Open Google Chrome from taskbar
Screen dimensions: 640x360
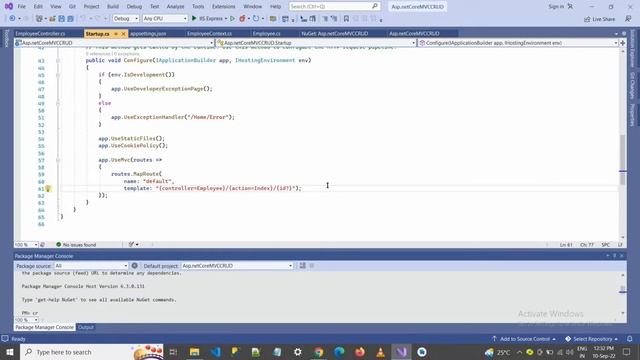click(x=318, y=352)
